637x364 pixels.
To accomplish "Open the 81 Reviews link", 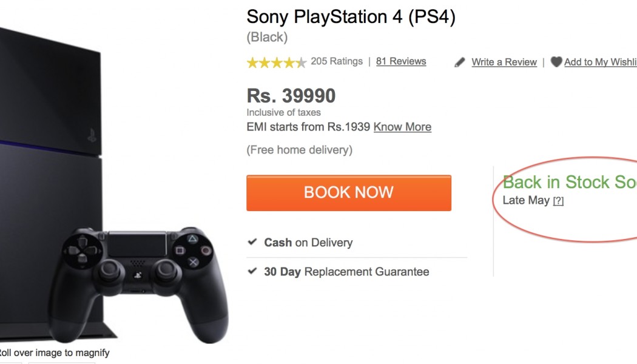I will [x=401, y=61].
